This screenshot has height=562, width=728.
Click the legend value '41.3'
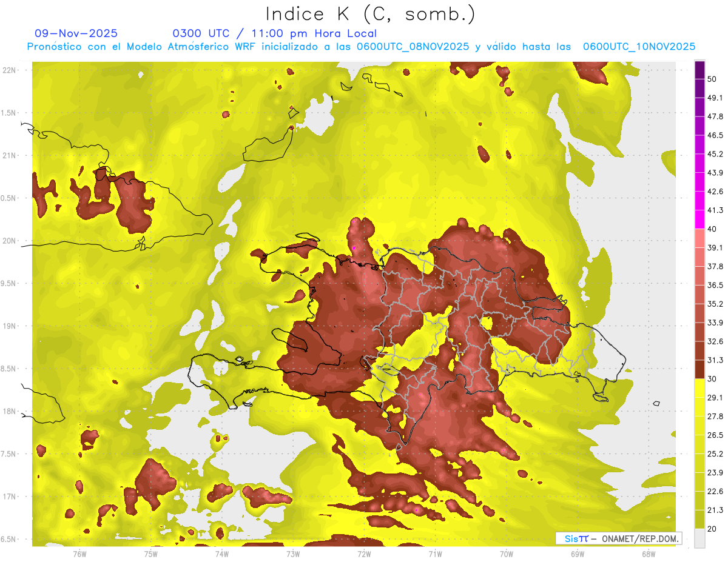715,210
